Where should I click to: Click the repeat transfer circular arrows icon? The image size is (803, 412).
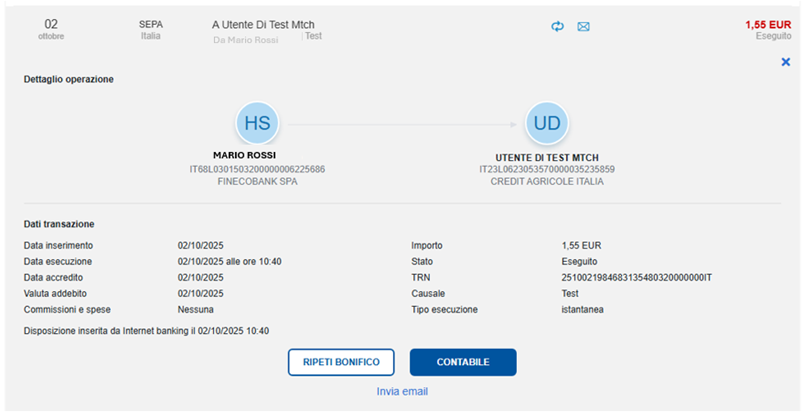tap(558, 26)
